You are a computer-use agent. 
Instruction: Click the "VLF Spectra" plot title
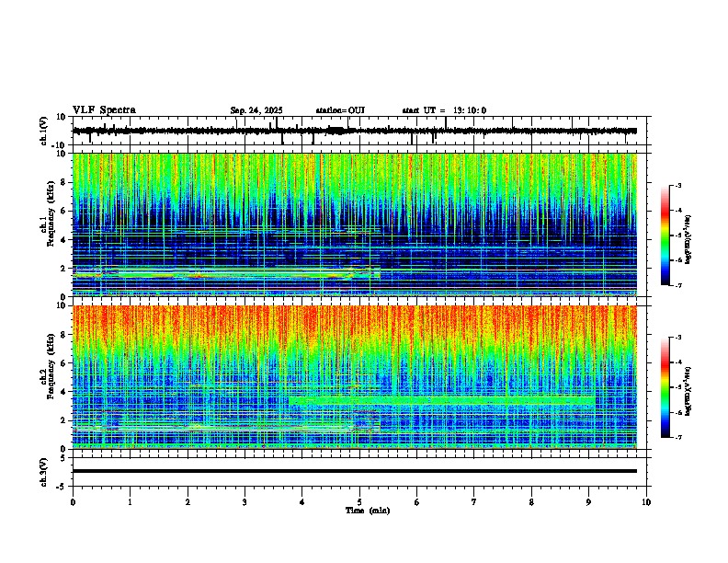click(104, 109)
